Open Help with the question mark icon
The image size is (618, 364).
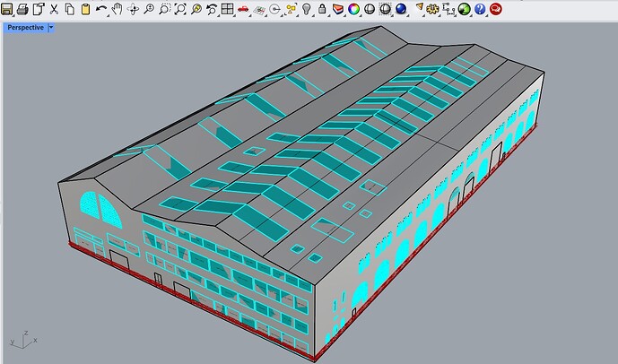pyautogui.click(x=479, y=9)
